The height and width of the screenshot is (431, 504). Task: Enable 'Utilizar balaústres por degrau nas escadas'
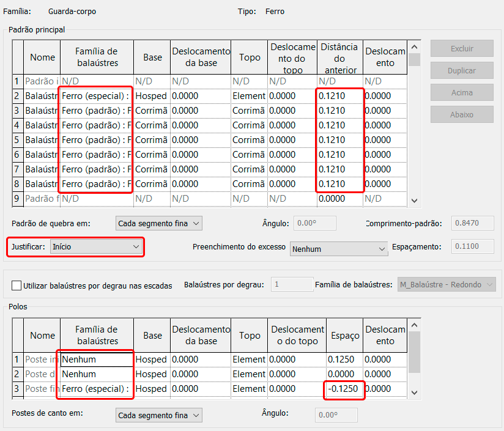pyautogui.click(x=17, y=285)
